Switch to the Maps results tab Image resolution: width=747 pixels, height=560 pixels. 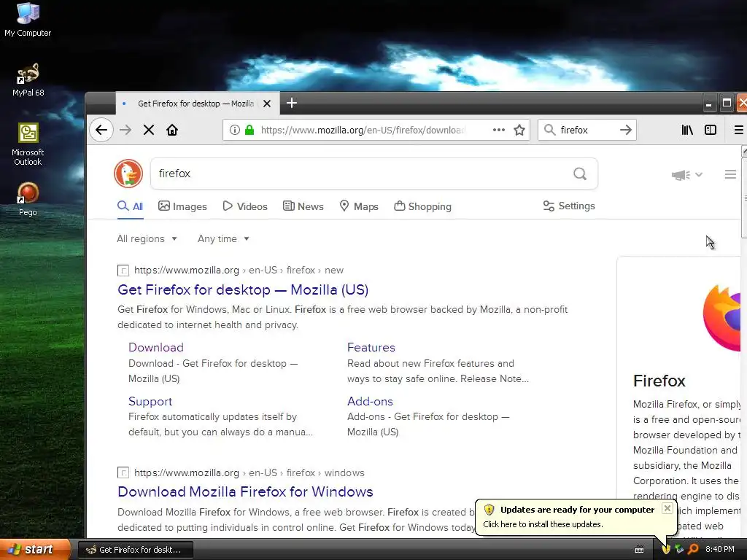pyautogui.click(x=359, y=206)
